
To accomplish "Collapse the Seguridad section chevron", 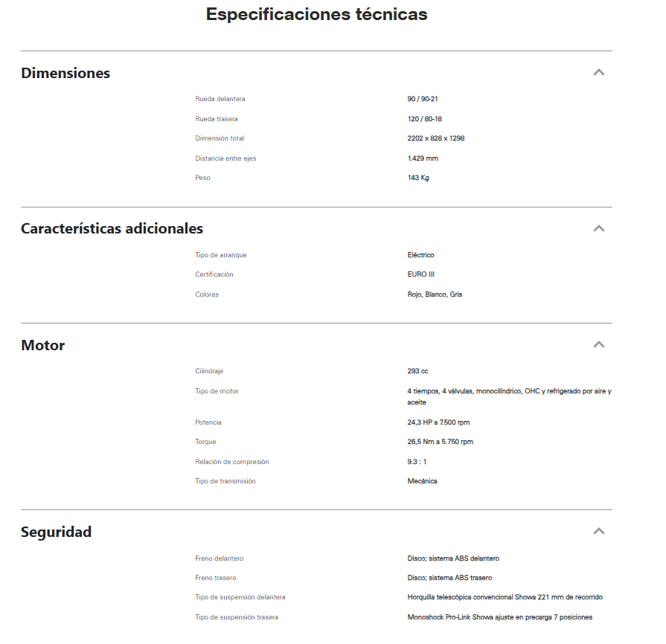I will 598,532.
